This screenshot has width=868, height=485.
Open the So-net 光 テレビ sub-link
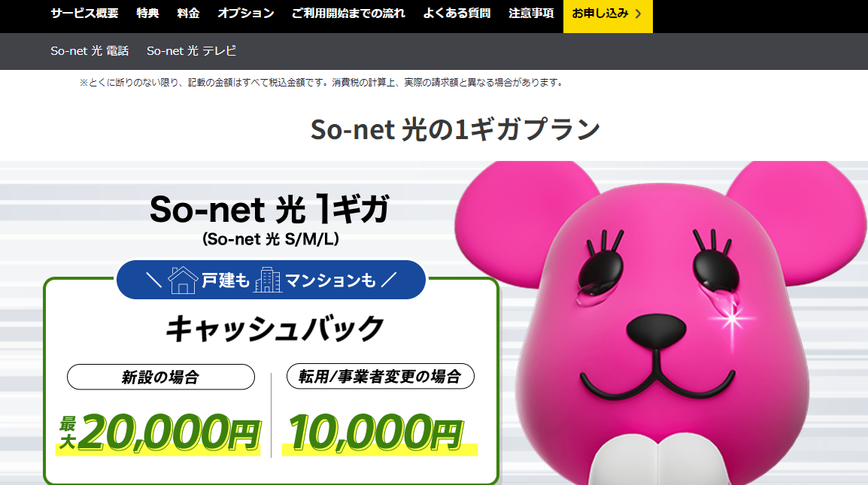191,51
